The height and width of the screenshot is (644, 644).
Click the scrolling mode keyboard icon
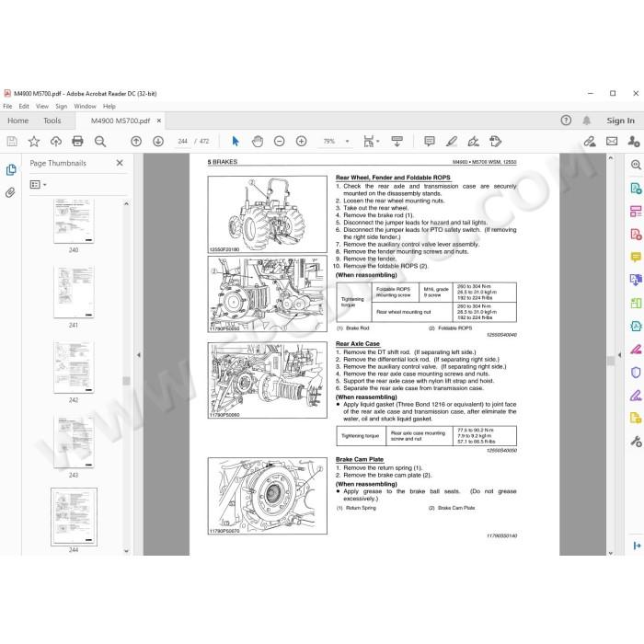coord(397,142)
